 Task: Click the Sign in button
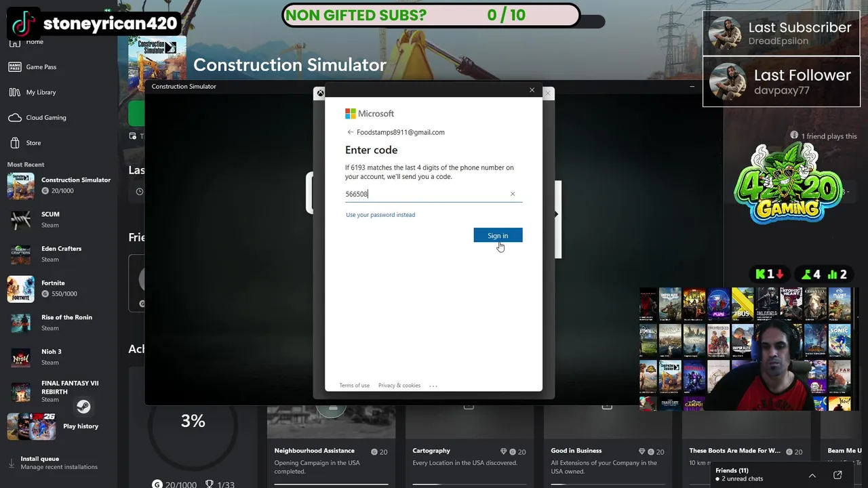(498, 235)
